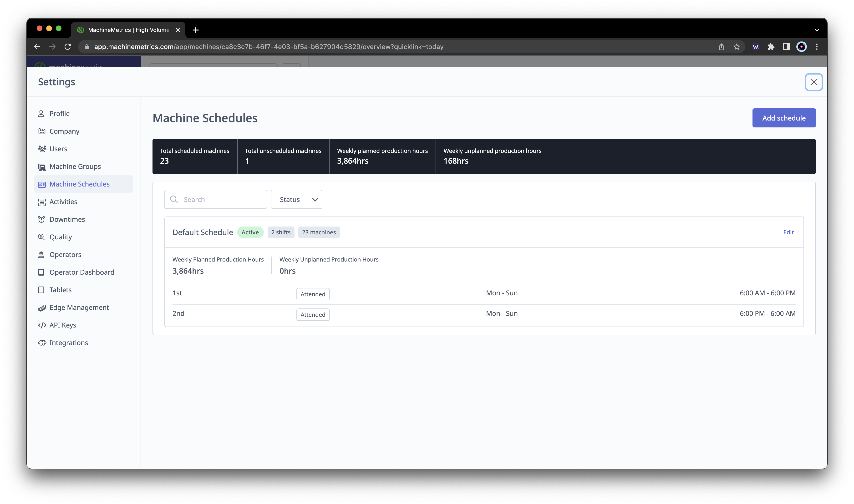Toggle the browser side panel icon
The image size is (854, 504).
[x=786, y=47]
